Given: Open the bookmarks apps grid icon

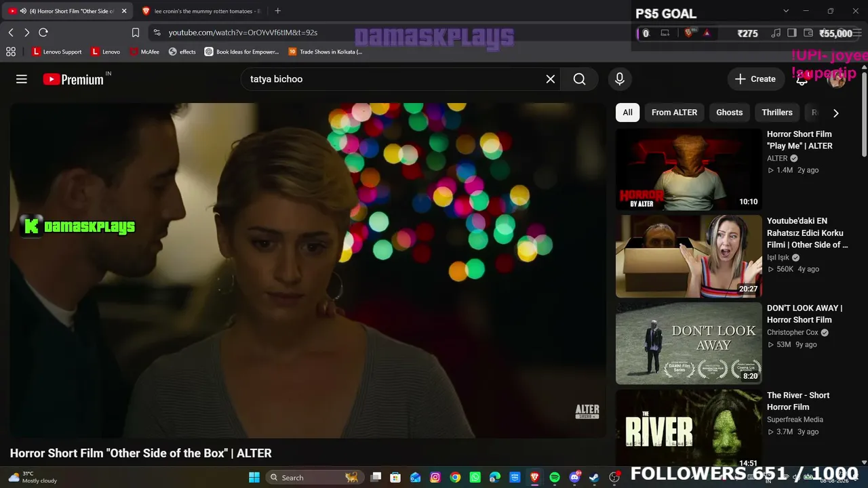Looking at the screenshot, I should pyautogui.click(x=11, y=52).
